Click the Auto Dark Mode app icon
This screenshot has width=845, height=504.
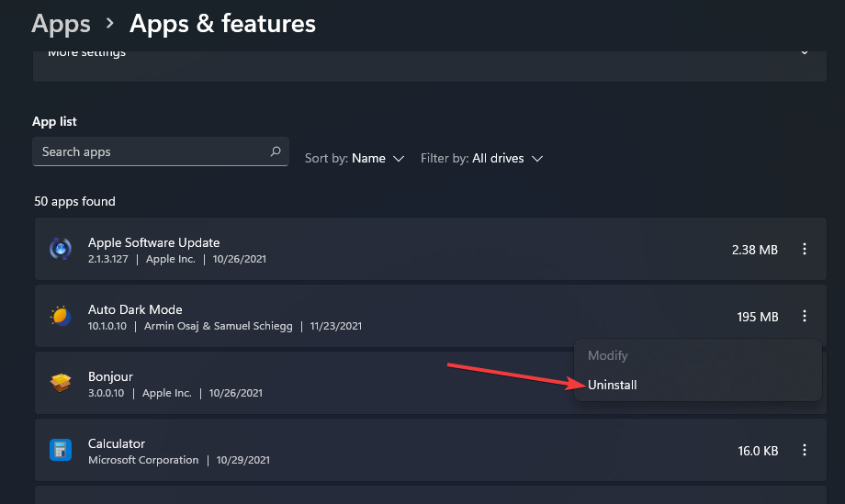click(x=61, y=316)
